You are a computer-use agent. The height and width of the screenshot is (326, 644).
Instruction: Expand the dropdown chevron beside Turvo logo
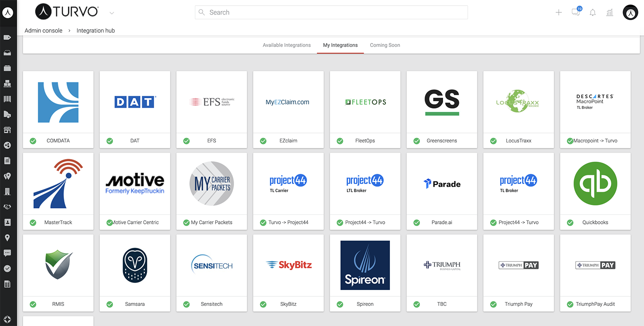coord(112,13)
